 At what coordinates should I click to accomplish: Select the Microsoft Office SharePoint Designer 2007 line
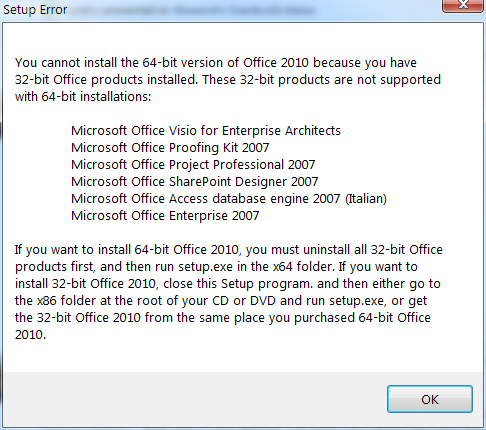click(195, 182)
